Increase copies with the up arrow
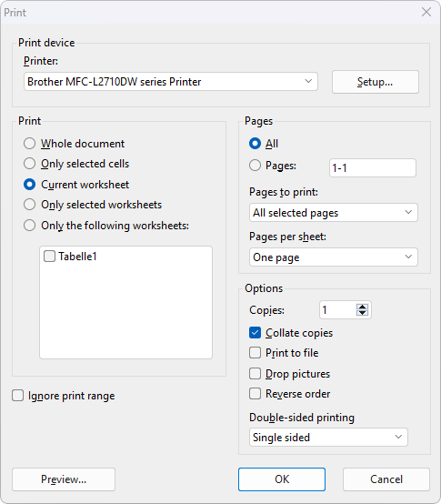441x504 pixels. [x=362, y=307]
